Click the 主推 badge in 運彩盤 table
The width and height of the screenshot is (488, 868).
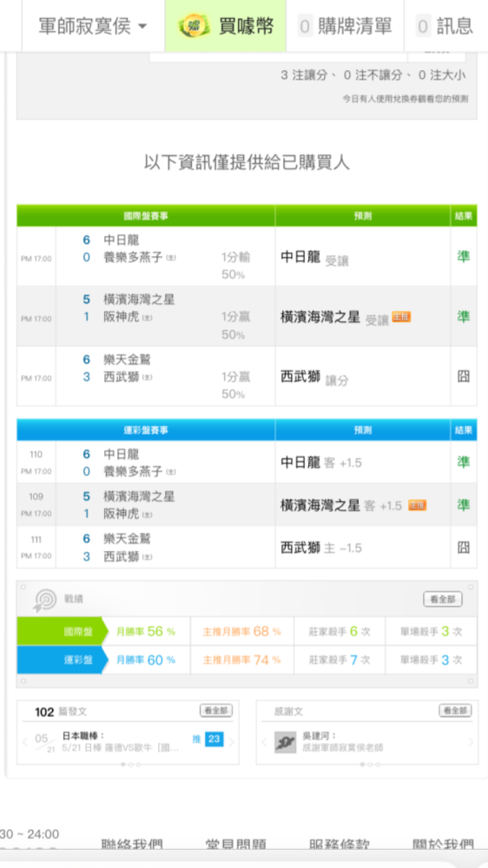point(417,505)
